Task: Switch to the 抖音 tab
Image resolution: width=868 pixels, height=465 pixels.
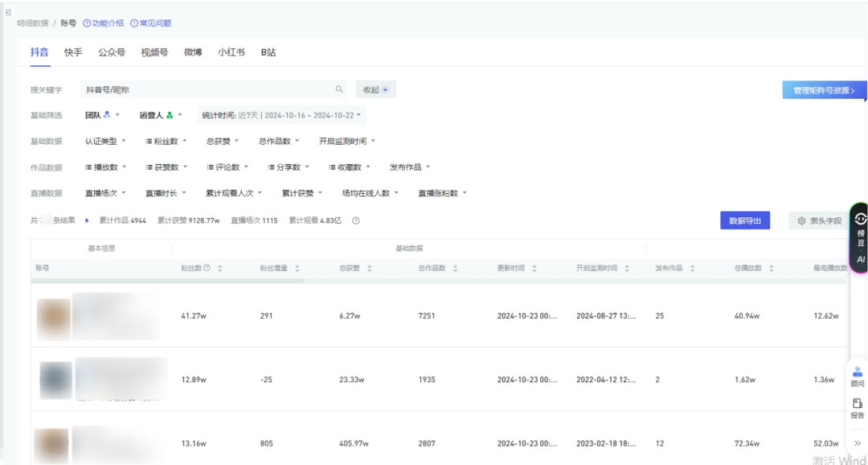Action: coord(39,52)
